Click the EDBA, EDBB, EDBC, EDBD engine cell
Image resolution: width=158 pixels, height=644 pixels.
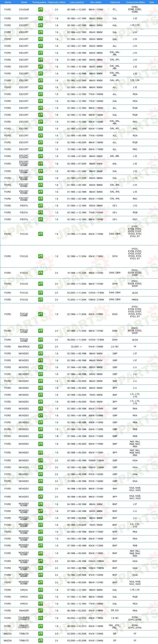coord(135,10)
